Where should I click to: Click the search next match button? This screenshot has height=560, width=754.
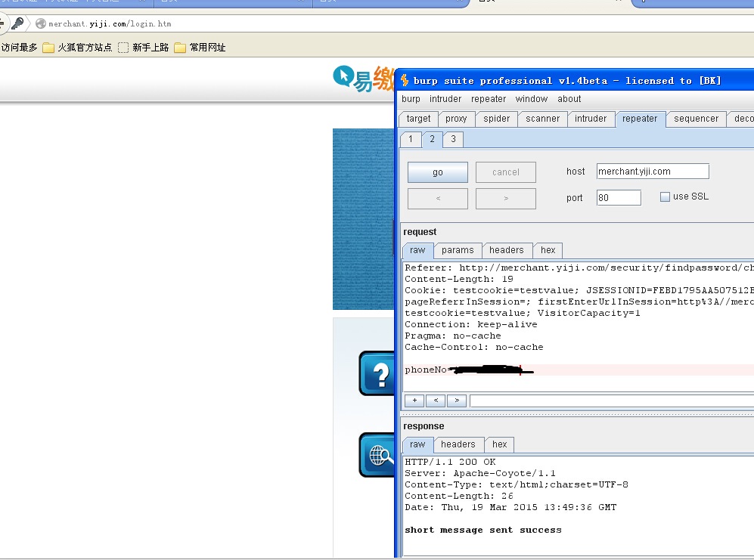point(457,401)
